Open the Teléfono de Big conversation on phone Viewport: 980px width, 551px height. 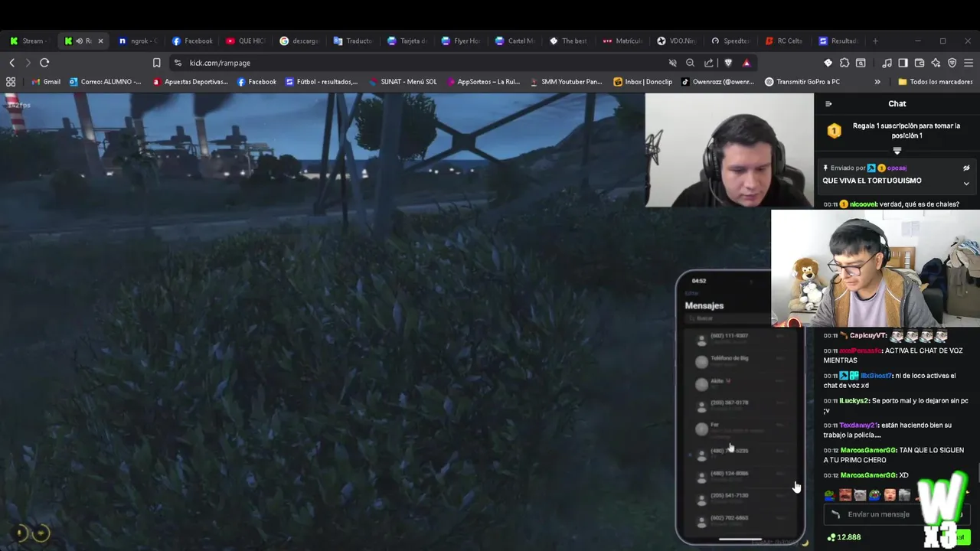[x=739, y=361]
